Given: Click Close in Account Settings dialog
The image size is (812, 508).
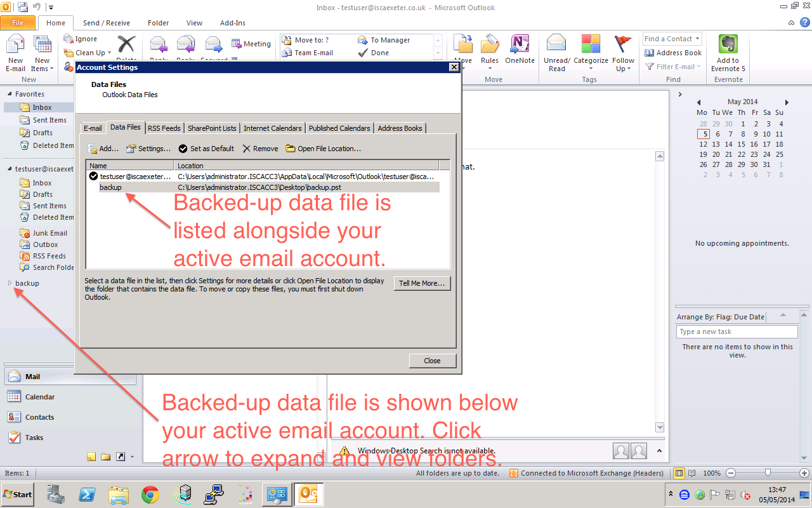Looking at the screenshot, I should 432,361.
